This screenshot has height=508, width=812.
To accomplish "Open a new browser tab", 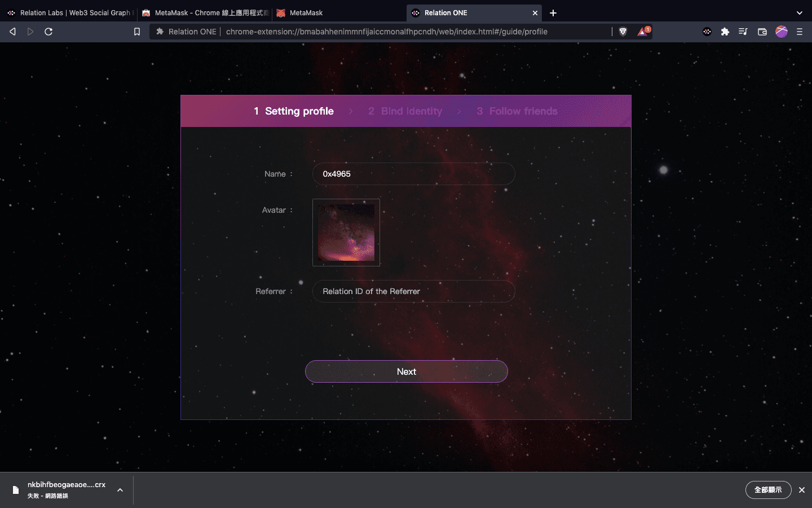I will click(x=553, y=12).
